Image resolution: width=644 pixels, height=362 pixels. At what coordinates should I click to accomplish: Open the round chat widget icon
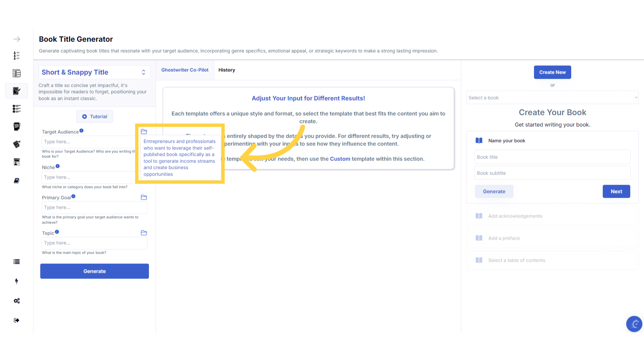point(634,324)
